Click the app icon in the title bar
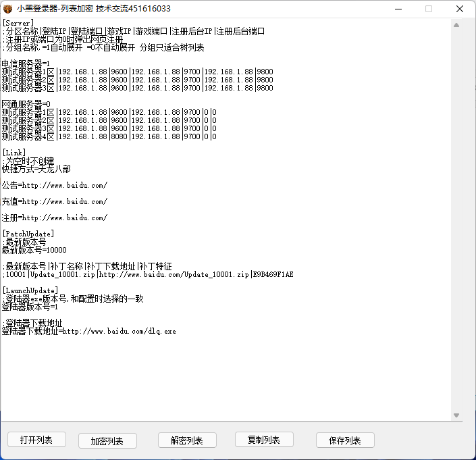This screenshot has height=460, width=476. click(8, 9)
